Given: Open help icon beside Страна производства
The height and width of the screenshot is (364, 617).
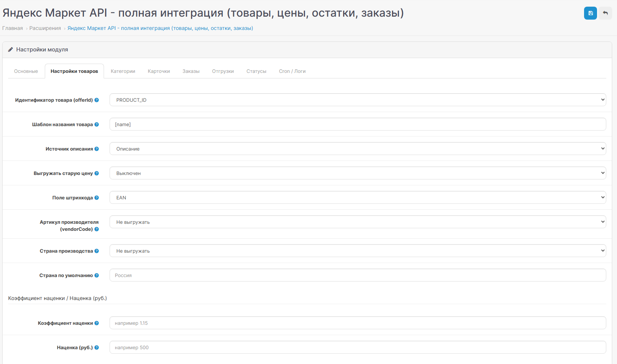Looking at the screenshot, I should click(x=97, y=251).
